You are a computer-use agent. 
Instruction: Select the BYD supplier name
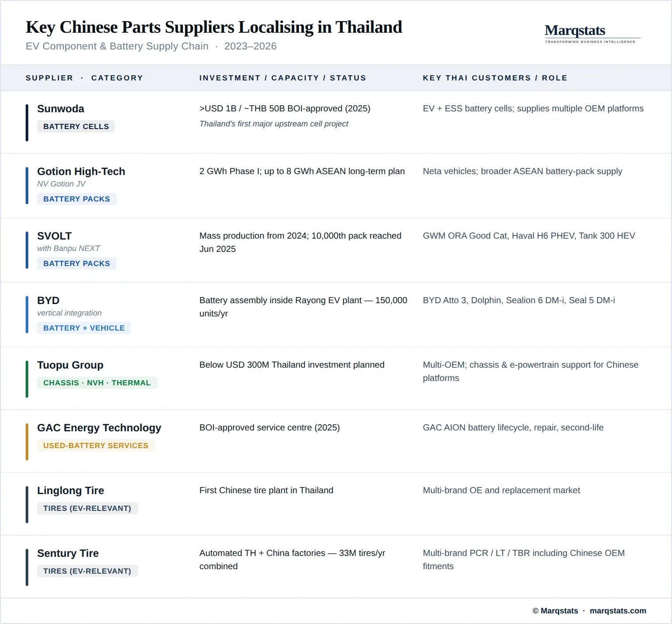[x=48, y=301]
